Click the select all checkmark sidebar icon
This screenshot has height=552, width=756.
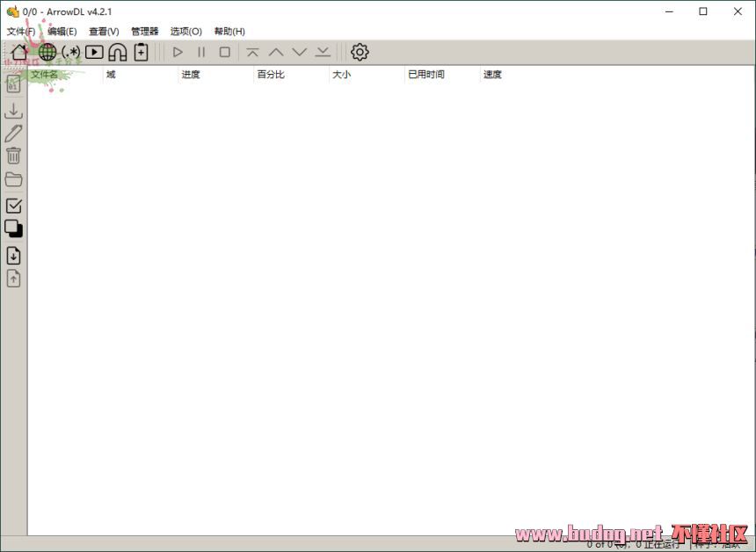click(13, 206)
